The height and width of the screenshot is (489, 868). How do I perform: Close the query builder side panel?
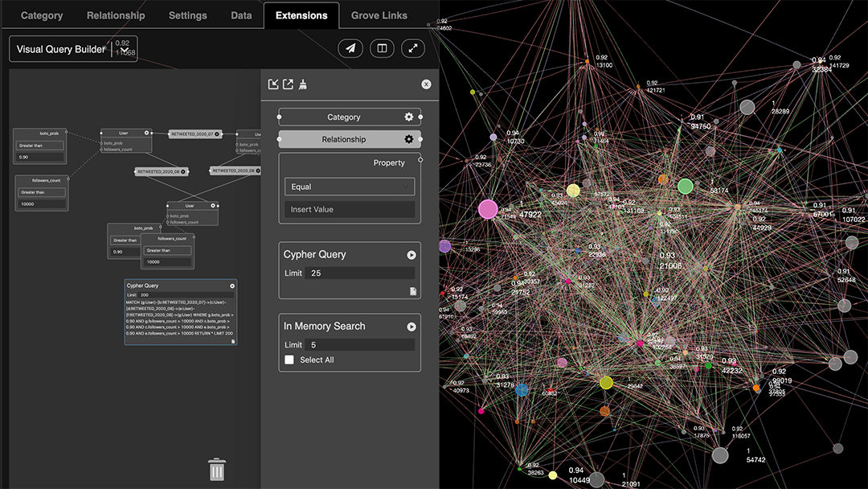tap(426, 84)
